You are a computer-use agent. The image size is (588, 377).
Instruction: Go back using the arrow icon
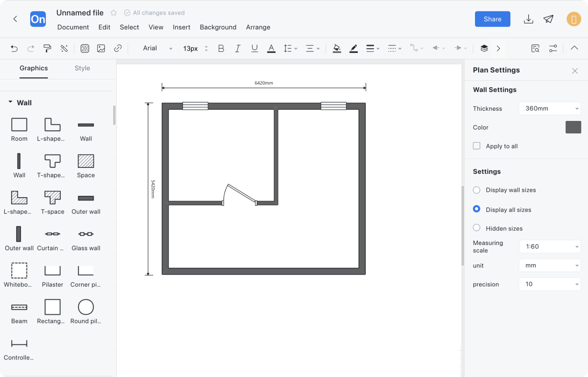pos(15,19)
